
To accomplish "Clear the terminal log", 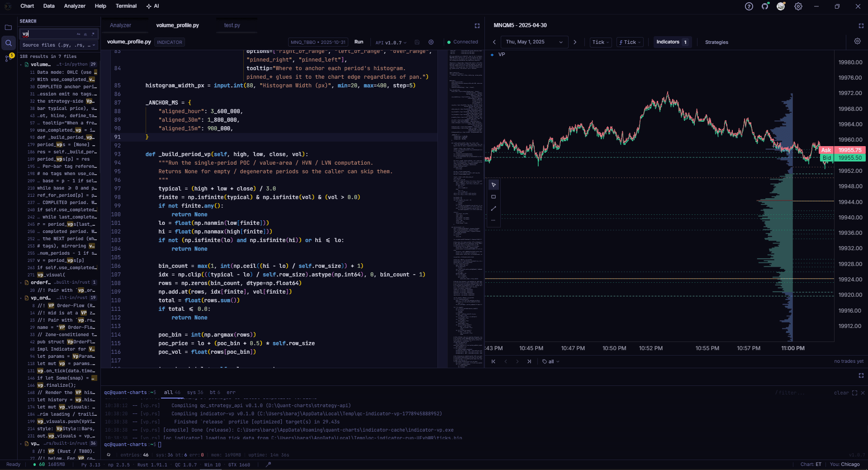I will point(841,393).
